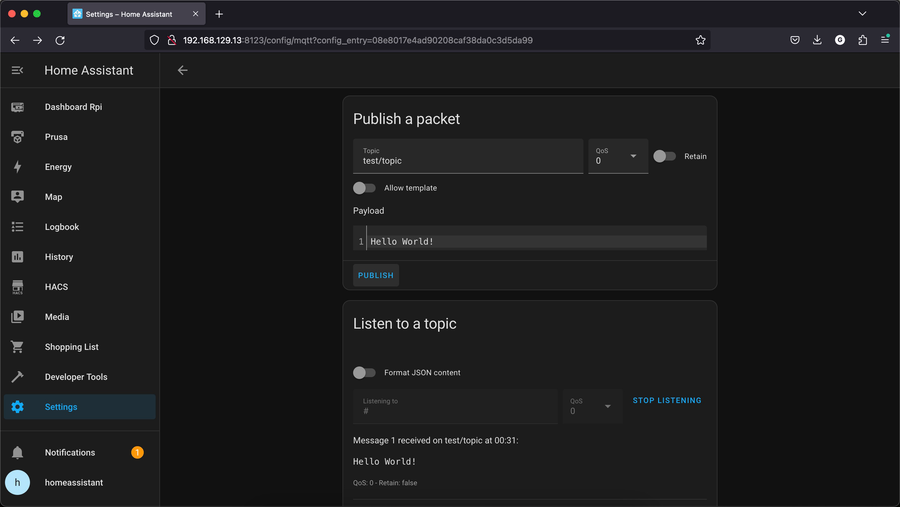Screen dimensions: 900x507
Task: Go to Logbook in sidebar
Action: click(62, 227)
